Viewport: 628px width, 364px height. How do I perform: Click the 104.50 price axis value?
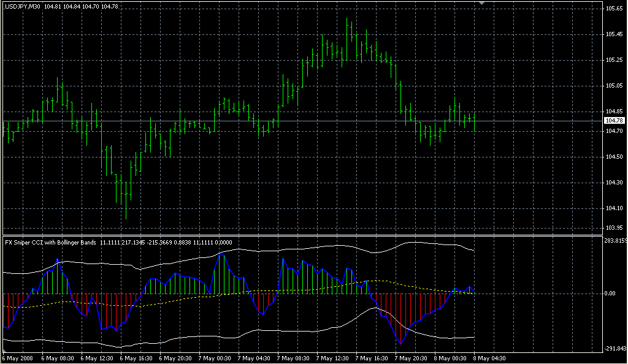coord(614,157)
